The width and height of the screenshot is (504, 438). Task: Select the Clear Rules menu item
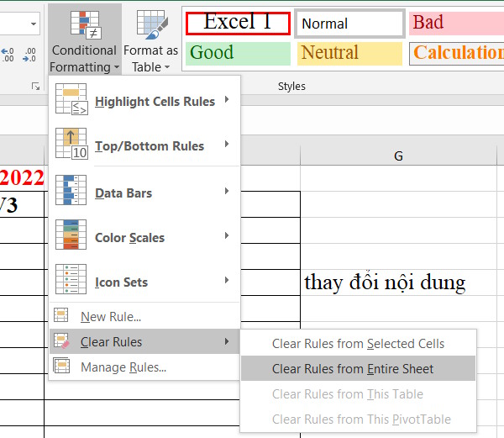pyautogui.click(x=144, y=341)
